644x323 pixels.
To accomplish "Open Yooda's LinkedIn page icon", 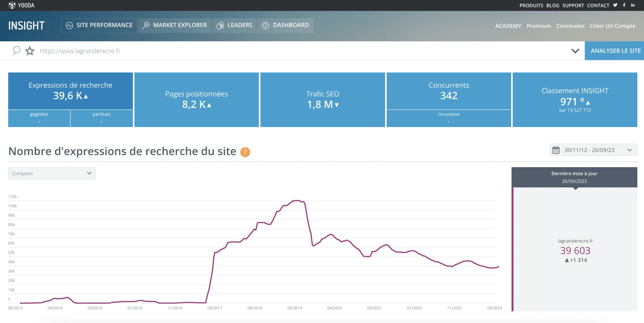I will (633, 5).
